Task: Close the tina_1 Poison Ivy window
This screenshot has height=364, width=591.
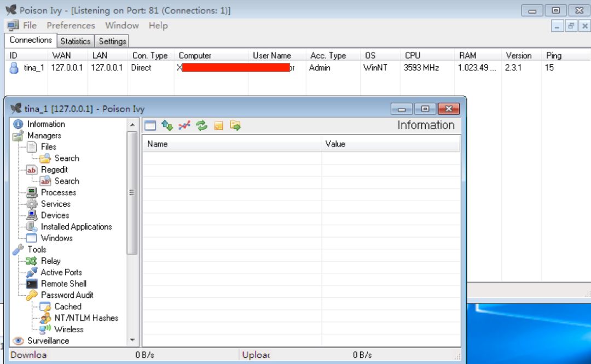Action: (x=449, y=109)
